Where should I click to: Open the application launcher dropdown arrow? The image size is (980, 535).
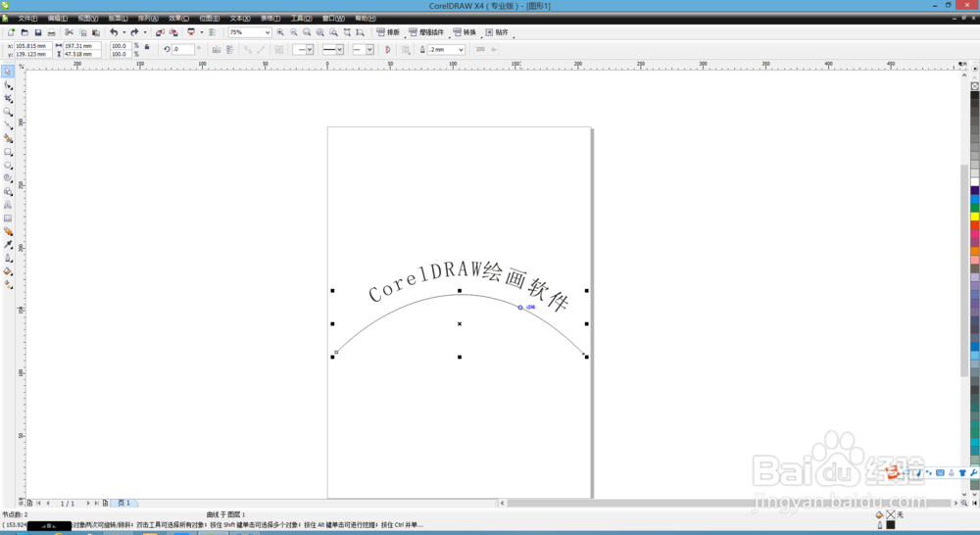pos(201,32)
